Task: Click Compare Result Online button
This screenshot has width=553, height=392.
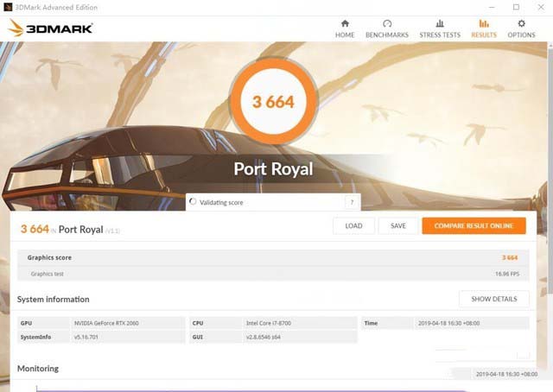Action: 474,225
